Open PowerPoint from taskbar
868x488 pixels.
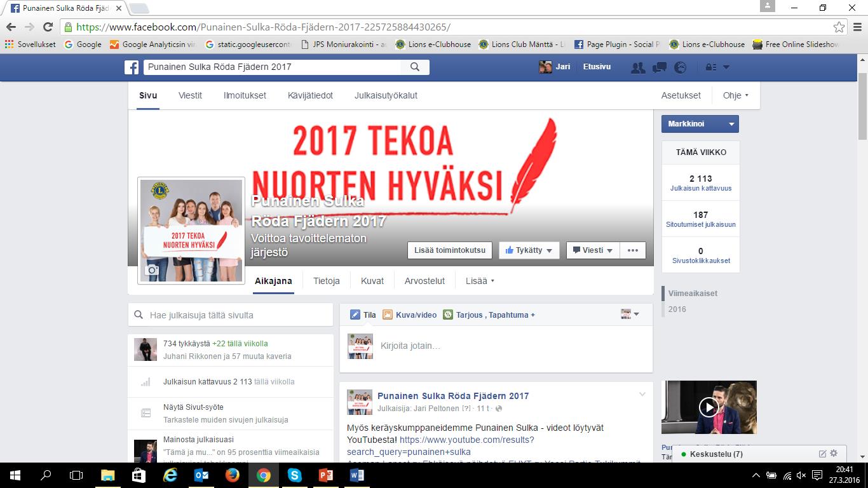coord(325,475)
